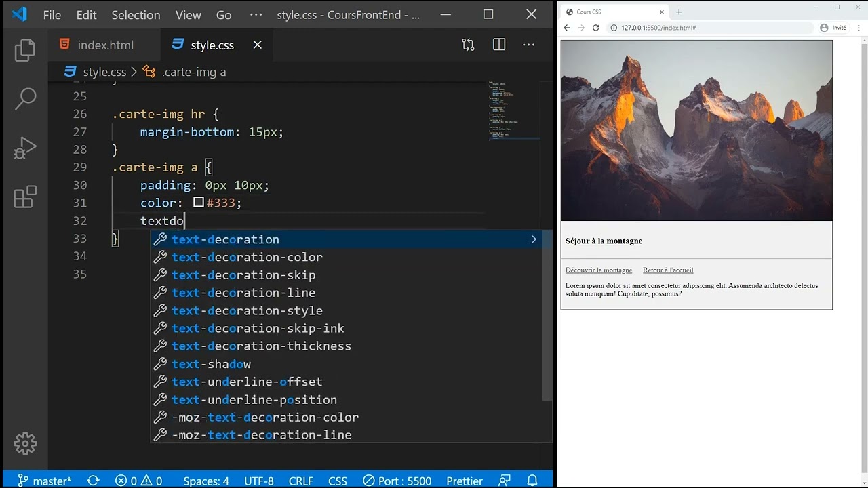Open the Extensions view

pos(25,197)
